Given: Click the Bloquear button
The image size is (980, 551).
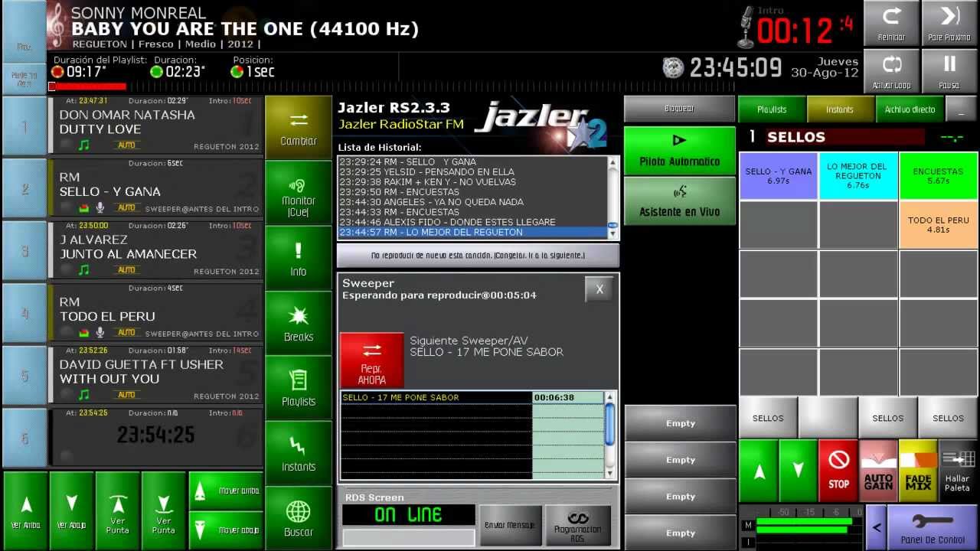Looking at the screenshot, I should coord(680,109).
